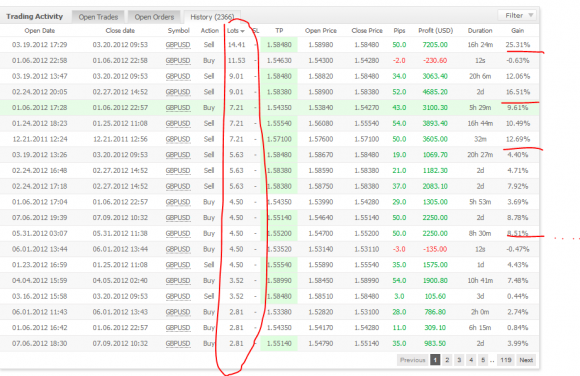580x376 pixels.
Task: Select open price 1.58980
Action: click(321, 45)
